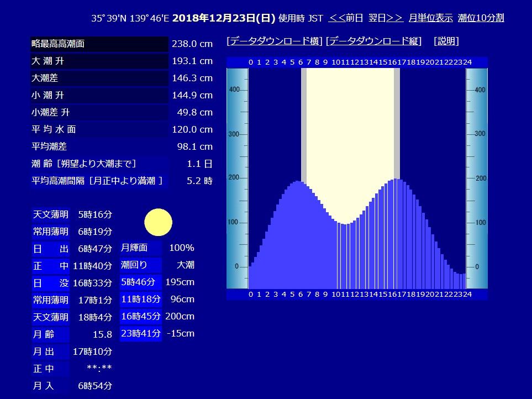Click tide height 200cm
The height and width of the screenshot is (399, 532).
point(180,316)
